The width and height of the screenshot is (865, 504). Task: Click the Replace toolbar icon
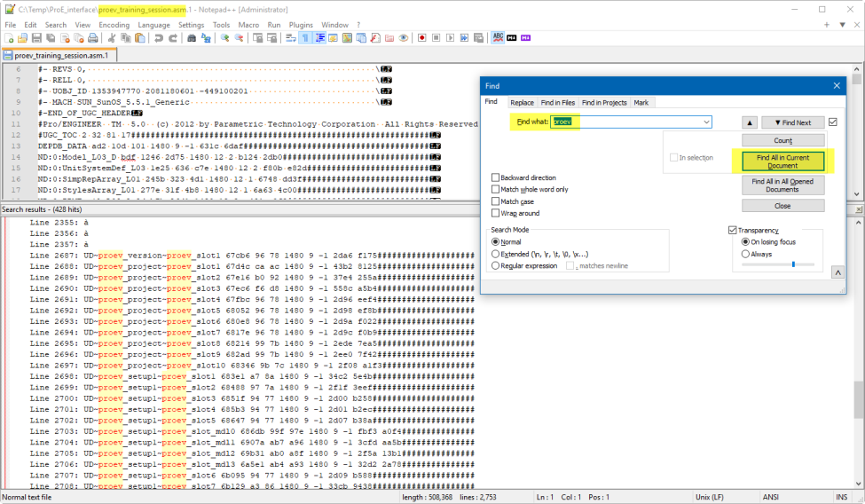206,38
